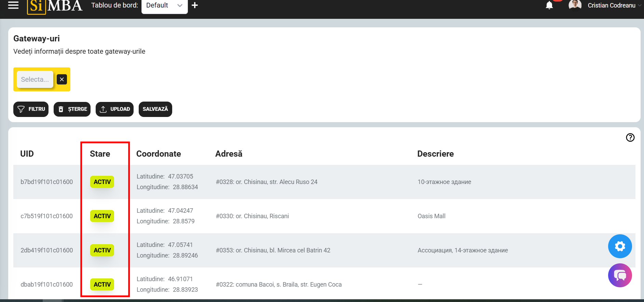This screenshot has width=644, height=302.
Task: Click the Stare column header
Action: (x=100, y=154)
